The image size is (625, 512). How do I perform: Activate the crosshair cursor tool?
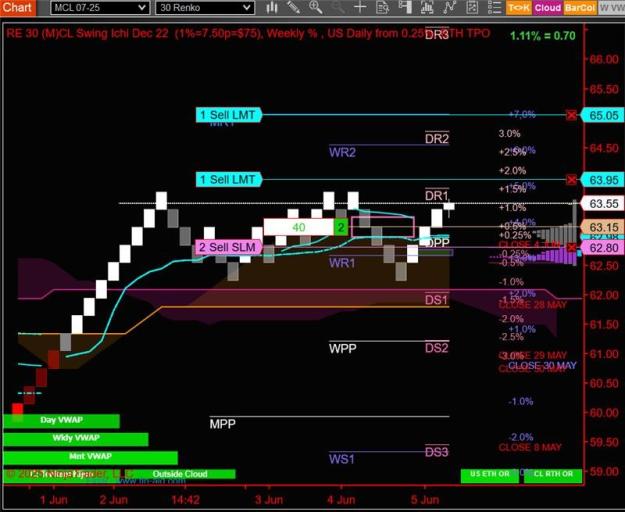tap(360, 8)
